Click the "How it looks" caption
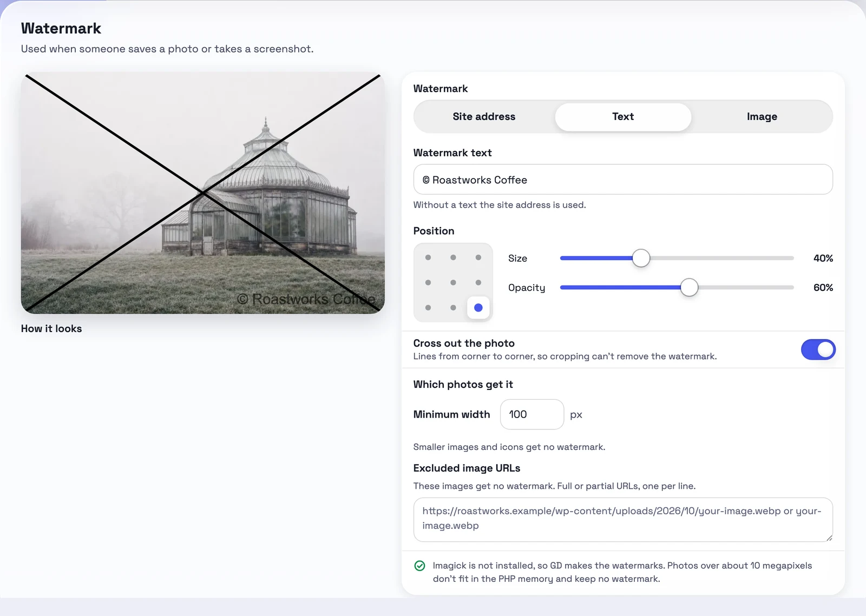 click(51, 329)
